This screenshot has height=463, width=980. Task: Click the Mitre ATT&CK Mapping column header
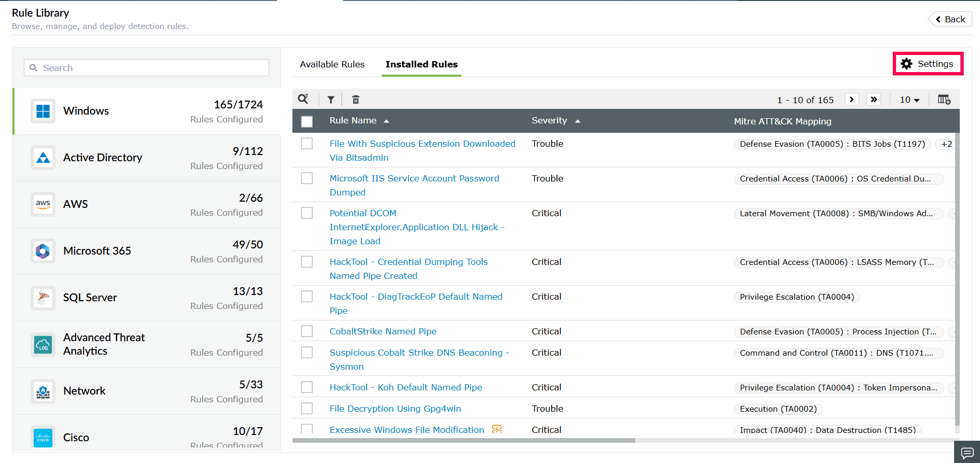(782, 121)
